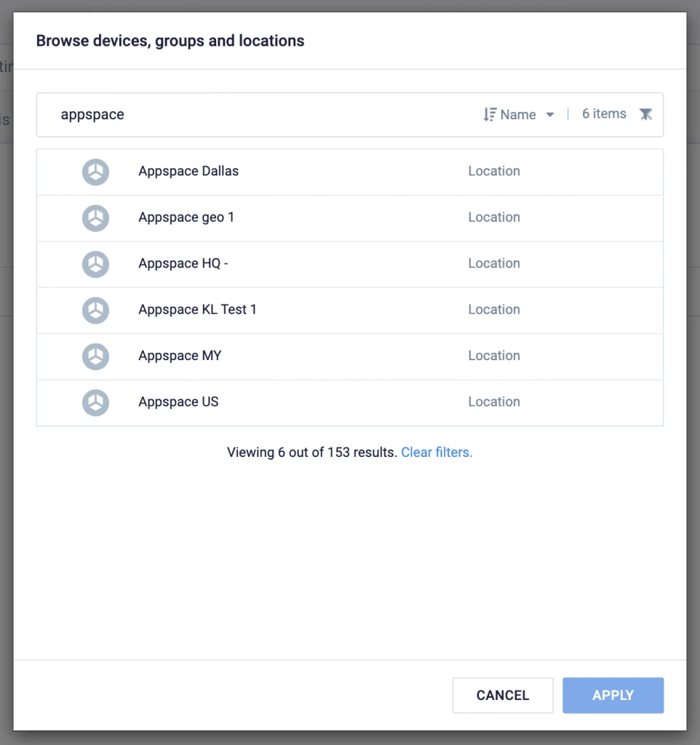Click the Apply button

(613, 695)
